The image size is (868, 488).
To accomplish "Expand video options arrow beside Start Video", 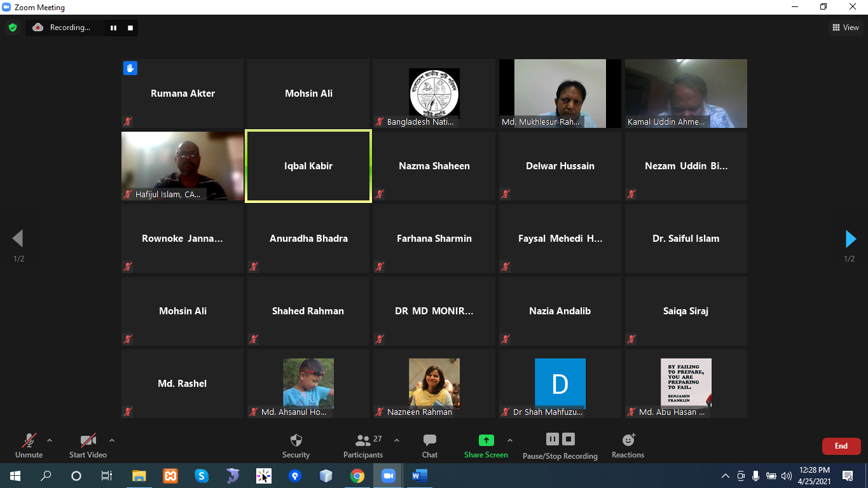I will click(x=112, y=440).
